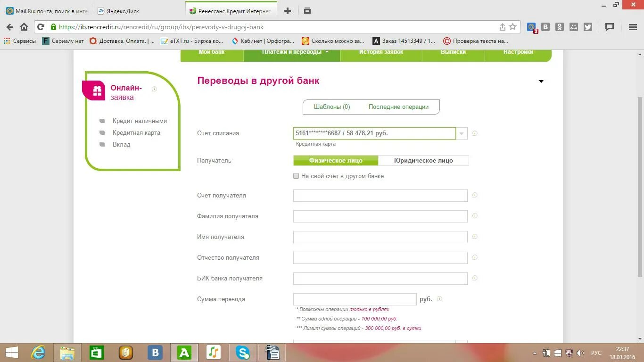
Task: Check На свой счет в другом банке
Action: (296, 176)
